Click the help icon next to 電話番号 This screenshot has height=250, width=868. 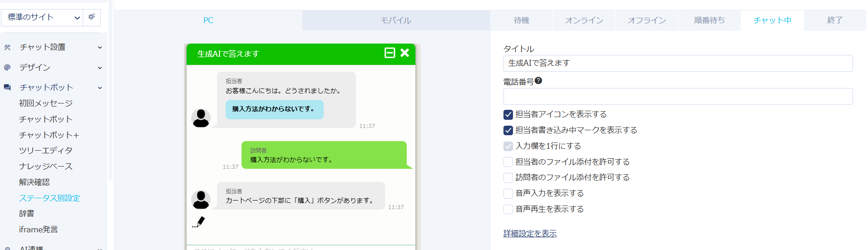538,81
